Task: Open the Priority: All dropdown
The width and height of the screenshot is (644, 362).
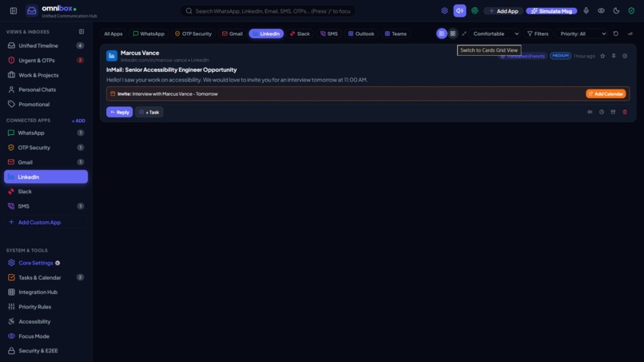Action: (582, 34)
